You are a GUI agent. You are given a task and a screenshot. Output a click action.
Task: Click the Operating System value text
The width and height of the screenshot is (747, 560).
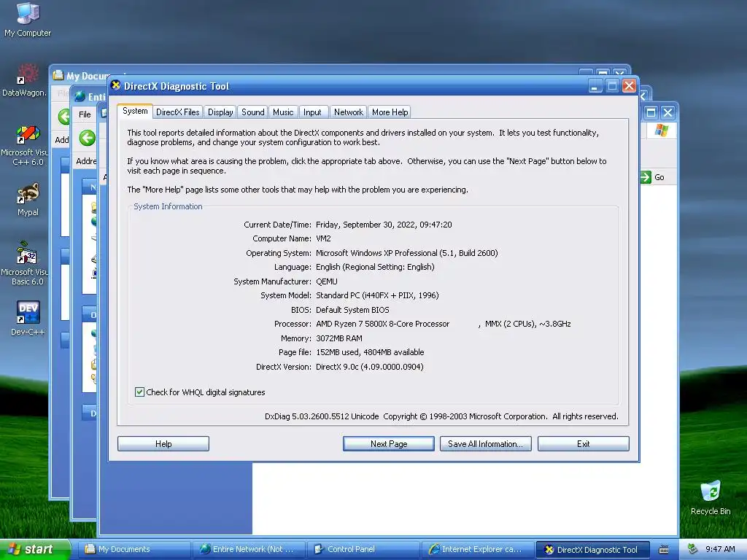(407, 253)
